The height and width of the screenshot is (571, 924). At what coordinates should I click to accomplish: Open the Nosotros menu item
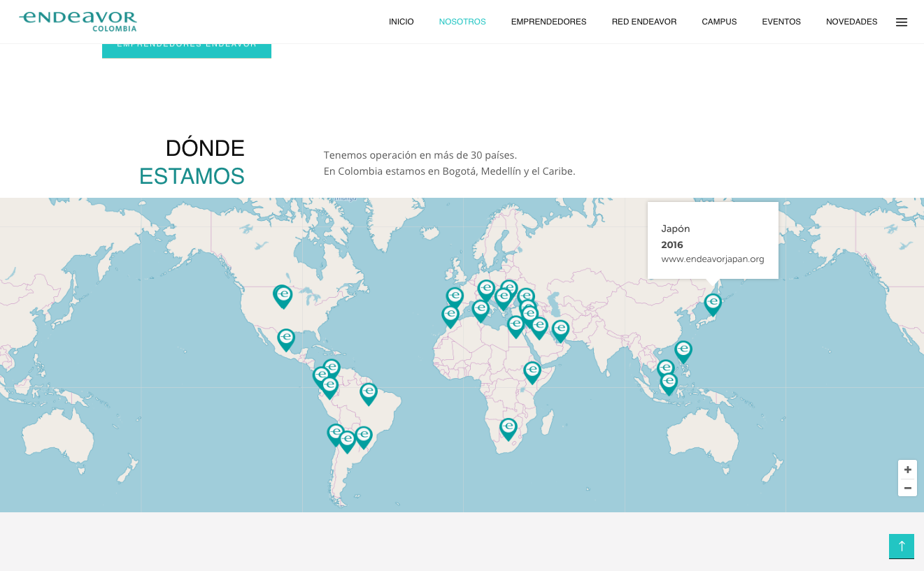462,22
